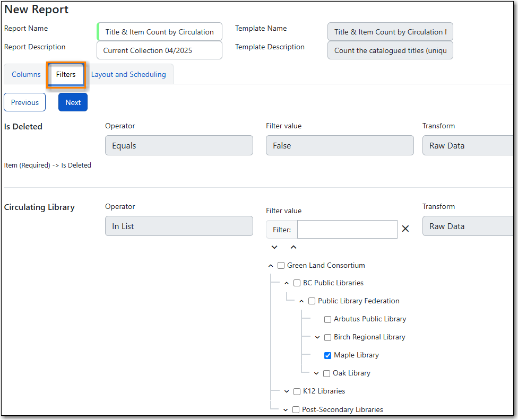Expand the Oak Library node
The width and height of the screenshot is (518, 420).
point(316,373)
